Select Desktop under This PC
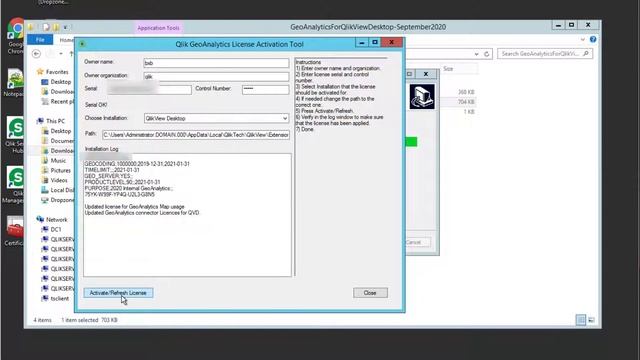Screen dimensions: 640x360 [60, 131]
